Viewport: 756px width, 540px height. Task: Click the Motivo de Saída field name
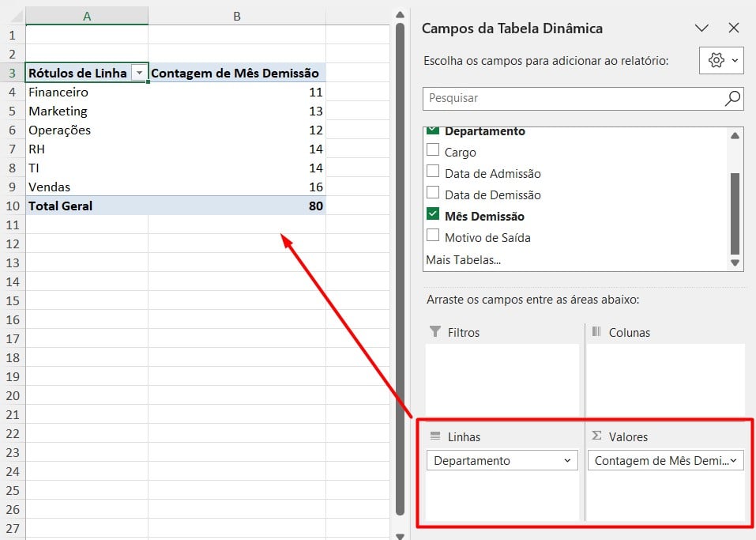pyautogui.click(x=487, y=237)
